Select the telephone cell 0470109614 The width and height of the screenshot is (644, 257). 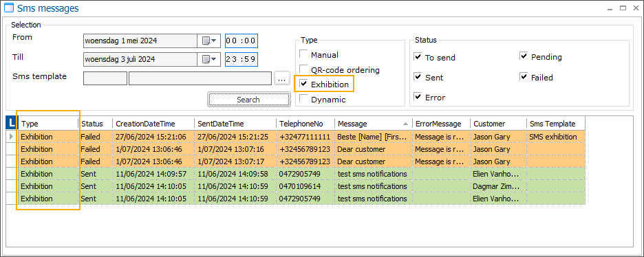305,186
